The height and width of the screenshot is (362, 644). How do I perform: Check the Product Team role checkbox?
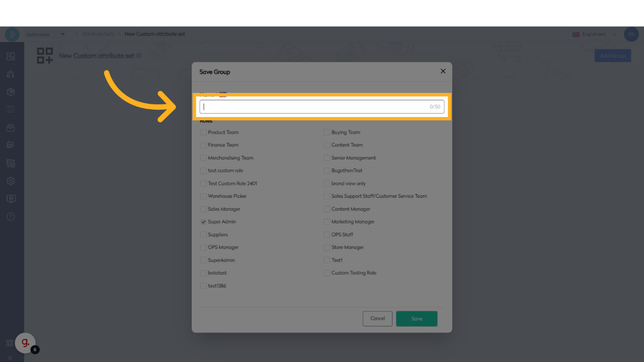[x=203, y=132]
